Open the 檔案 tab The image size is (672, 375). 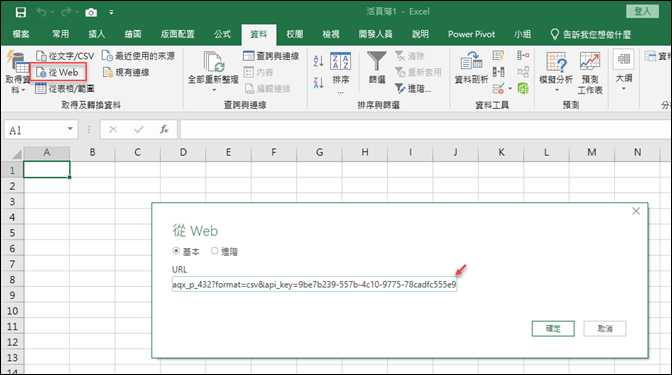[x=21, y=34]
